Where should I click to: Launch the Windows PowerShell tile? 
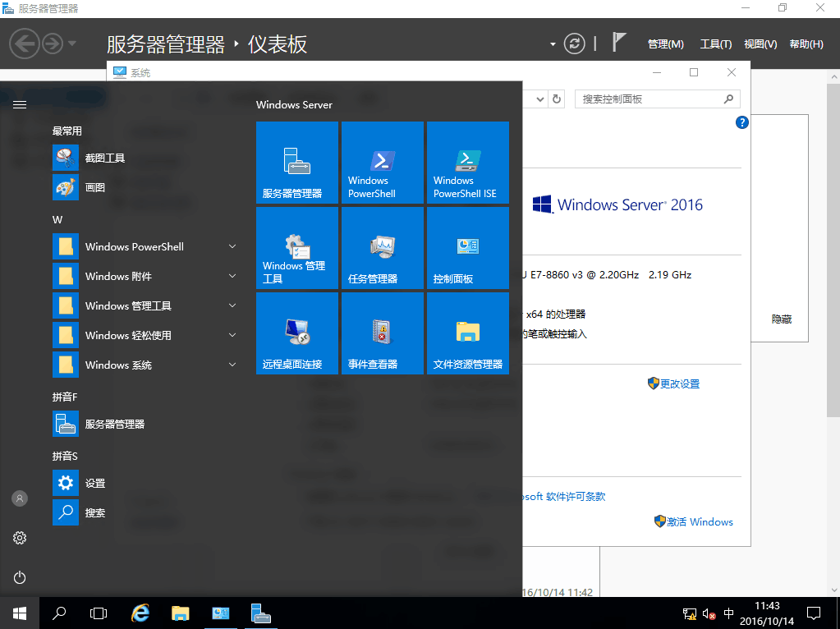point(383,163)
